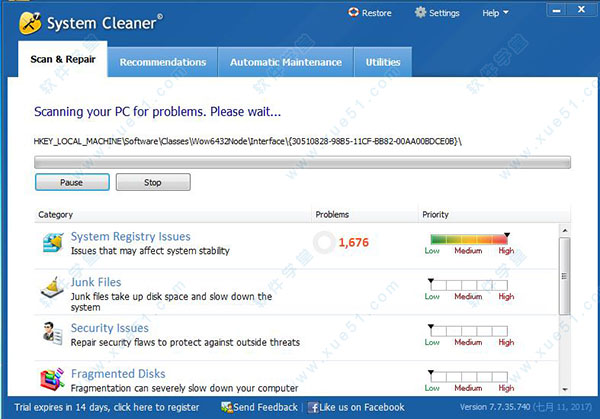Click 'Scanning your PC for problems' heading
The width and height of the screenshot is (600, 419).
tap(157, 112)
